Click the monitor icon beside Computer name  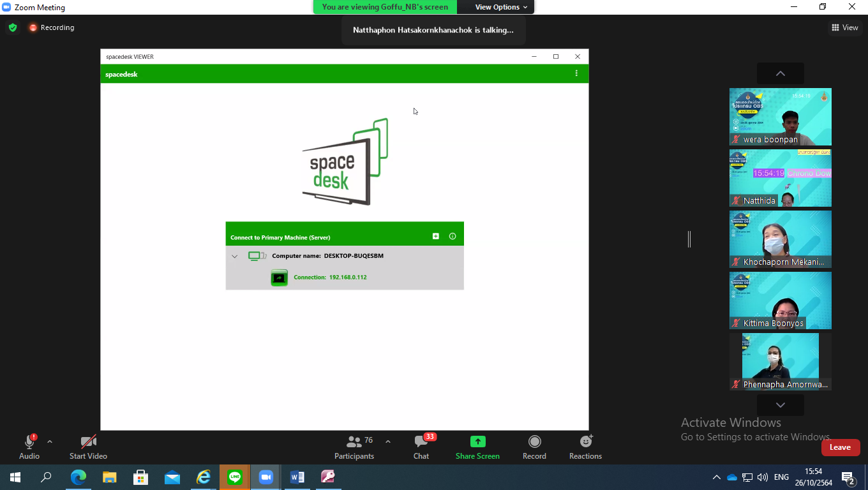pyautogui.click(x=257, y=256)
